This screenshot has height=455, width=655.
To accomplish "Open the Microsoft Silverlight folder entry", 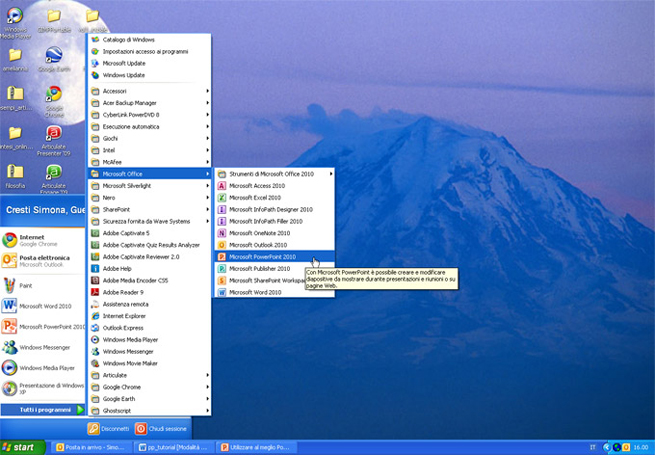I will pyautogui.click(x=150, y=186).
